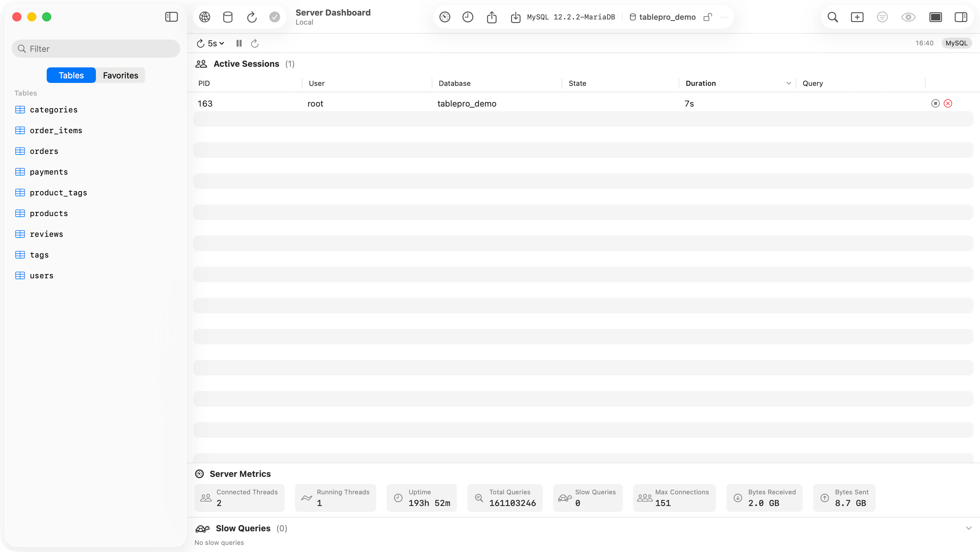Click the database cylinder icon in toolbar

coord(227,17)
